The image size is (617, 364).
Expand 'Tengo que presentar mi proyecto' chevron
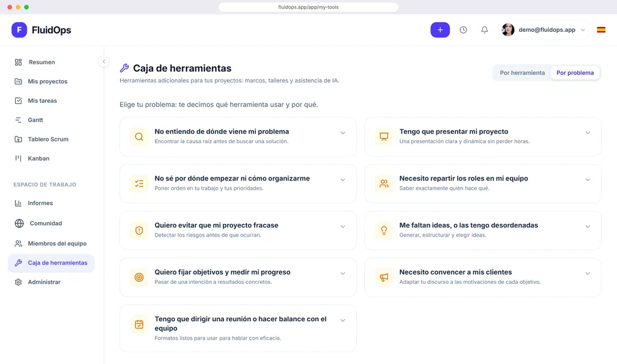pyautogui.click(x=588, y=133)
